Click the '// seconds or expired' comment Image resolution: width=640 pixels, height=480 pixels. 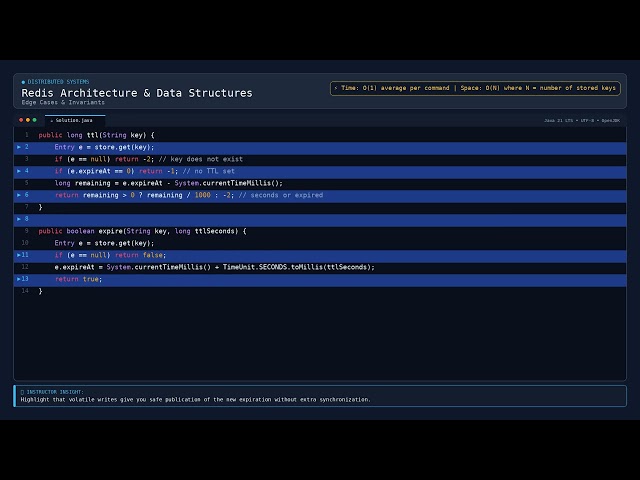[281, 195]
